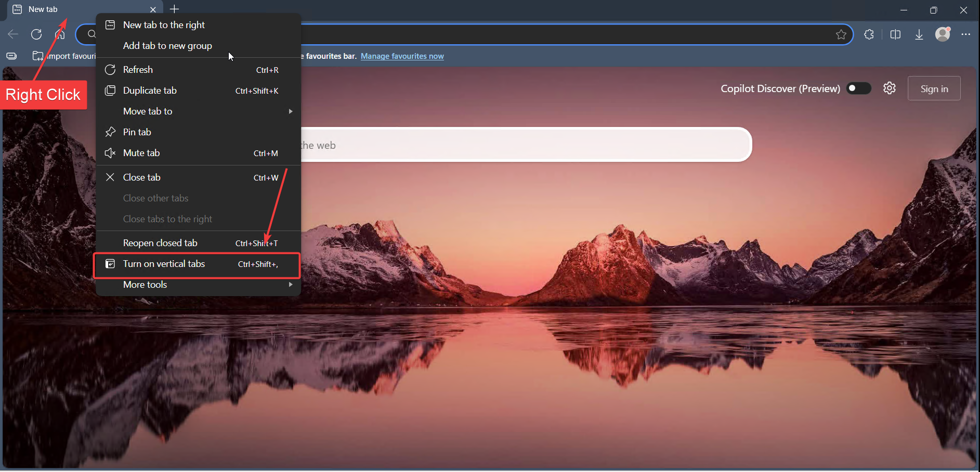Refresh the page using the reload icon
The width and height of the screenshot is (980, 472).
tap(36, 34)
